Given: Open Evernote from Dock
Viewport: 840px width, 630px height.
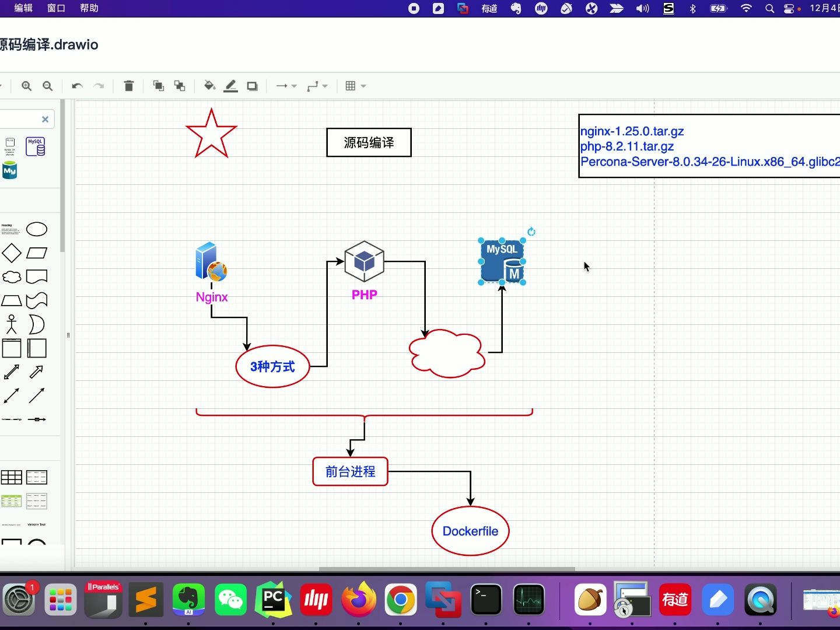Looking at the screenshot, I should [x=188, y=599].
